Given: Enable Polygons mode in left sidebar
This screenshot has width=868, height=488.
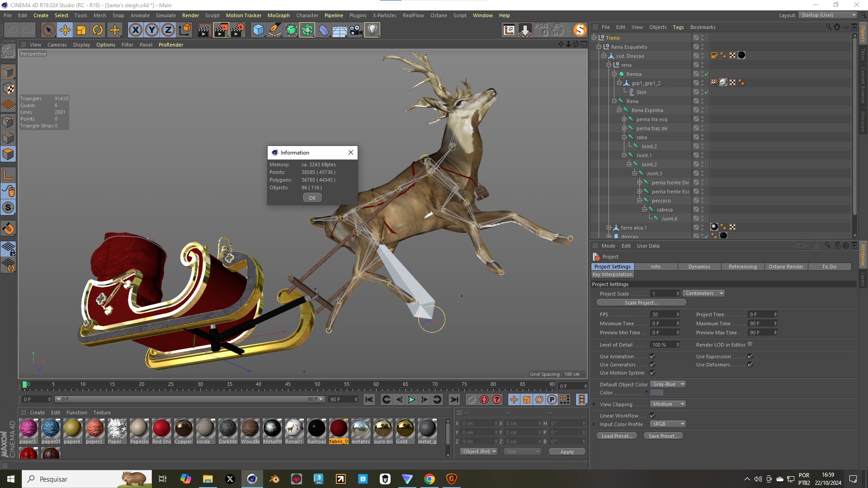Looking at the screenshot, I should pos(8,154).
